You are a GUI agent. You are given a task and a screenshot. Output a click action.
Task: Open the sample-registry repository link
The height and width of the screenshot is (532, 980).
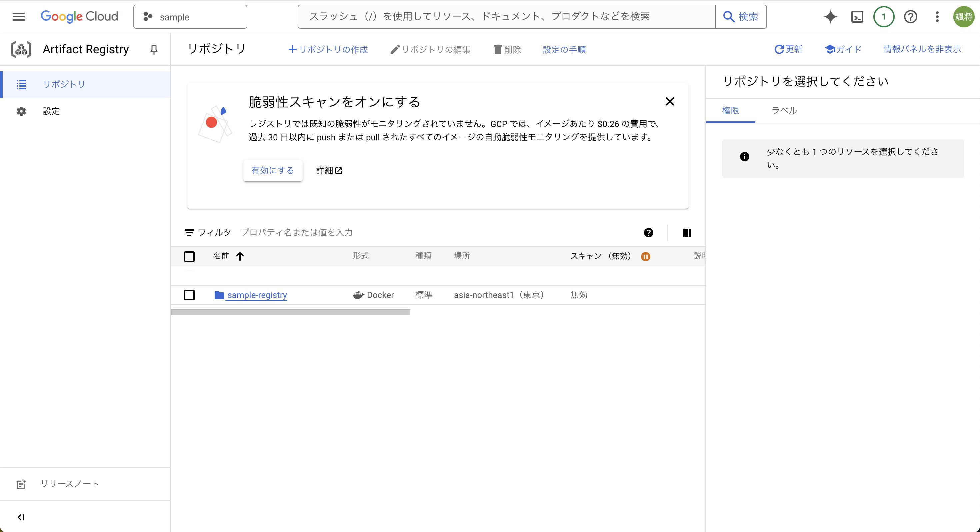click(257, 295)
